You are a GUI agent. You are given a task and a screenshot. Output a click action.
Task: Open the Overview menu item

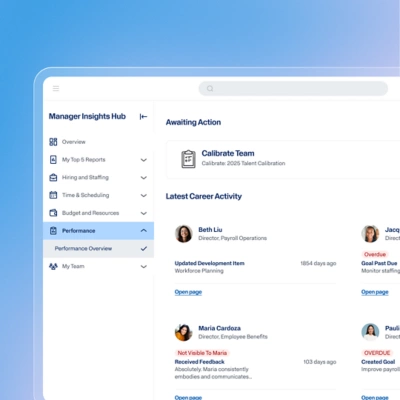point(98,142)
